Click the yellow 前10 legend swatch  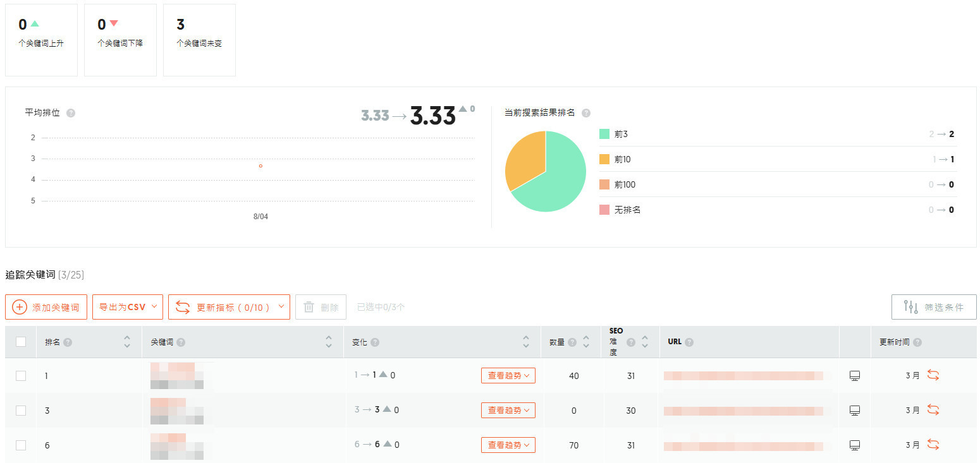tap(604, 159)
